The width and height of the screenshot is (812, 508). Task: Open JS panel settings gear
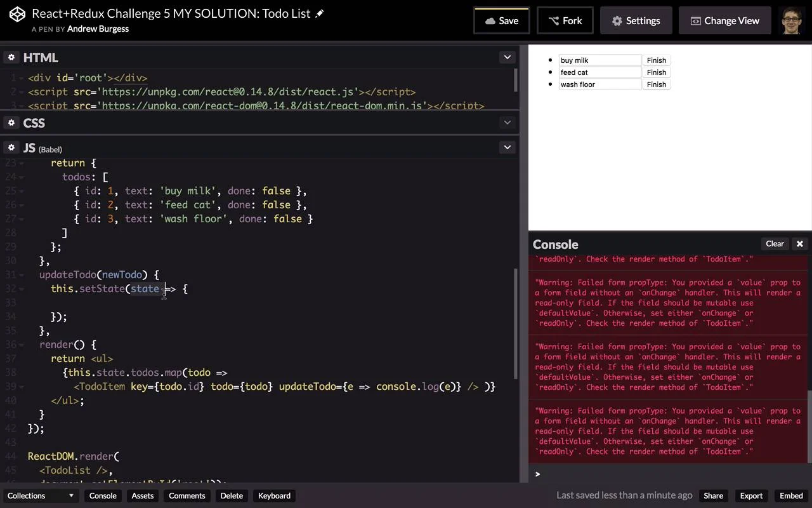[11, 147]
